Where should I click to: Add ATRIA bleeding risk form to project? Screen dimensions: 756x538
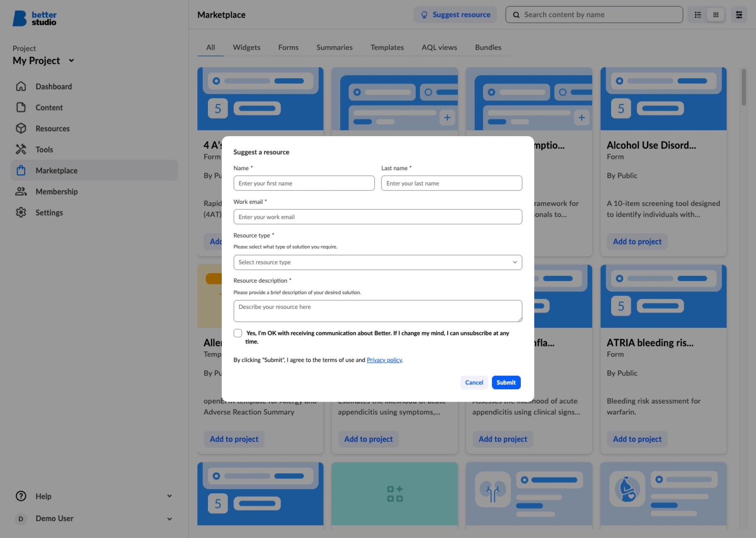(637, 439)
